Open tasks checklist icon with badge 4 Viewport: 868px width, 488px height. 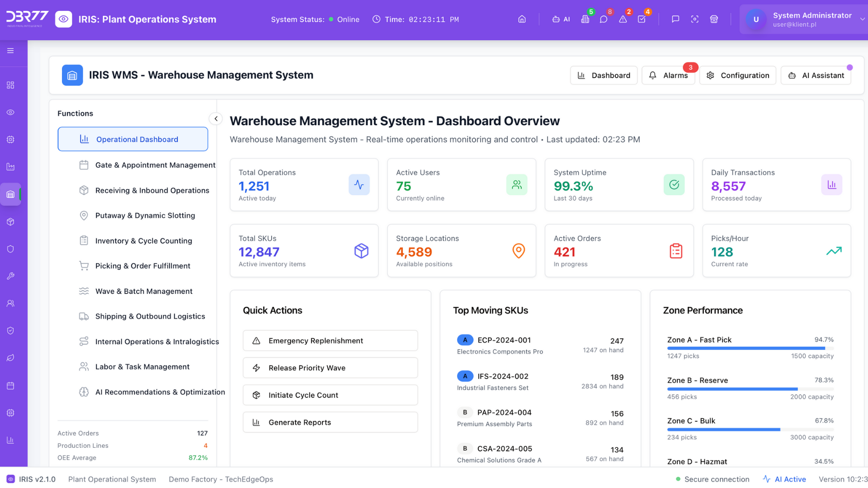[642, 19]
